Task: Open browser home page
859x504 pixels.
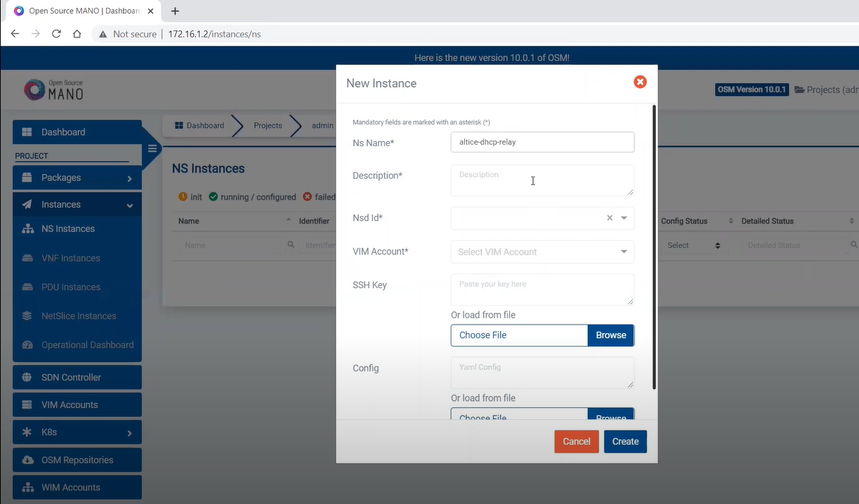Action: 77,34
